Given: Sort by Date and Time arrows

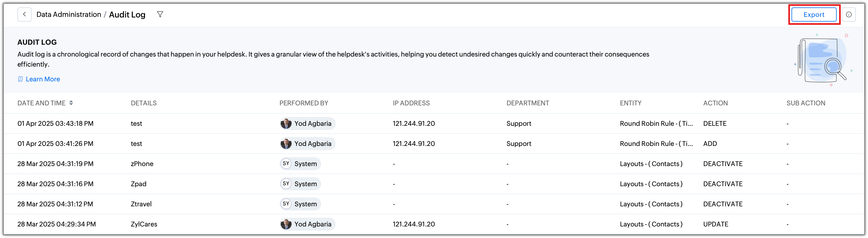Looking at the screenshot, I should (x=71, y=103).
